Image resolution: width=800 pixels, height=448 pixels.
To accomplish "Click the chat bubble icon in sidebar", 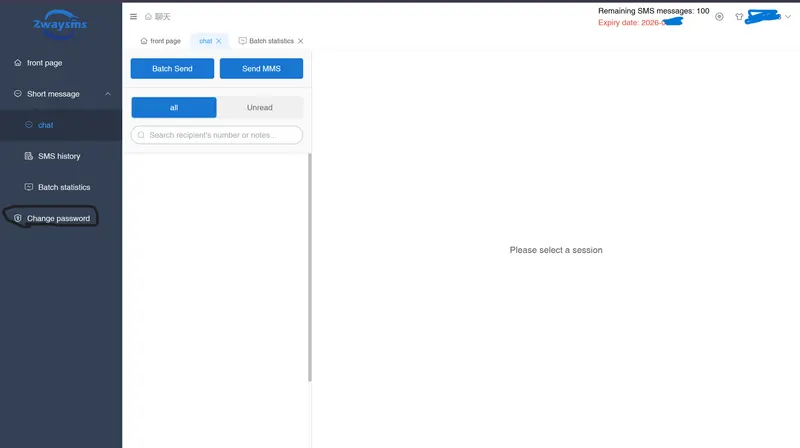I will click(29, 125).
